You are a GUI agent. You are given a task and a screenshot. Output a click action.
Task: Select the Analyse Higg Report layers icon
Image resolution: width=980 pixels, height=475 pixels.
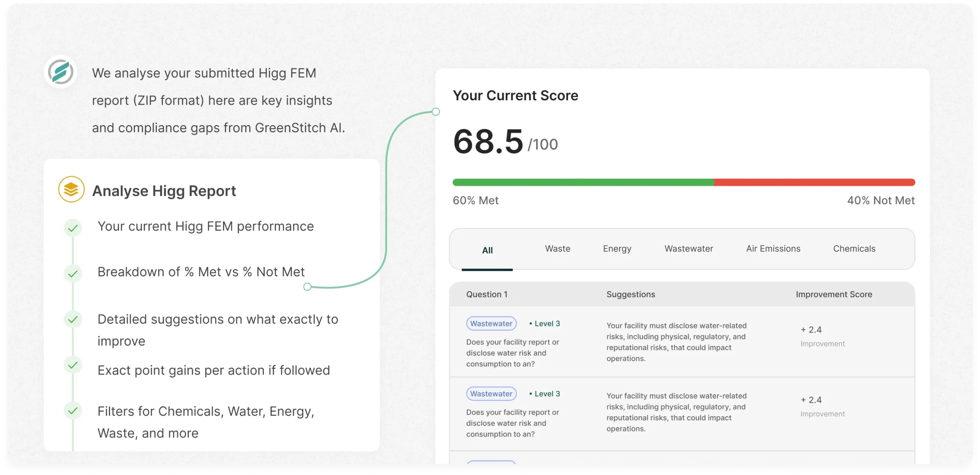pos(71,189)
